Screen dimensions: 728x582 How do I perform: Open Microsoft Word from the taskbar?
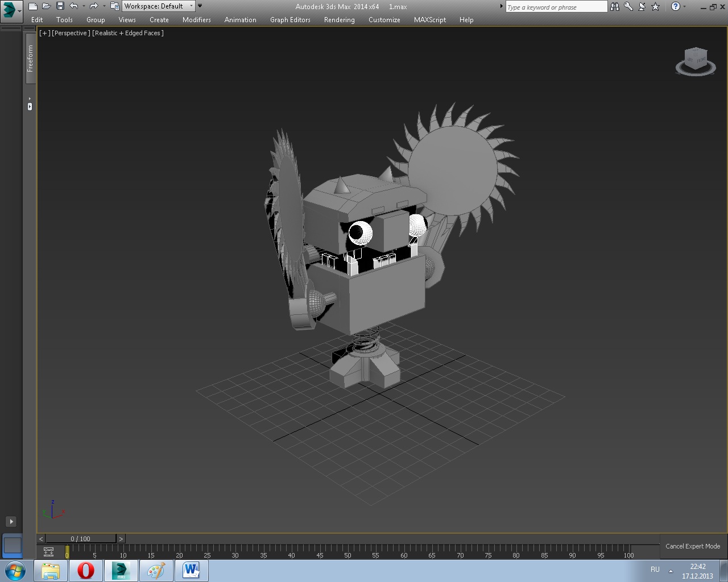tap(191, 571)
